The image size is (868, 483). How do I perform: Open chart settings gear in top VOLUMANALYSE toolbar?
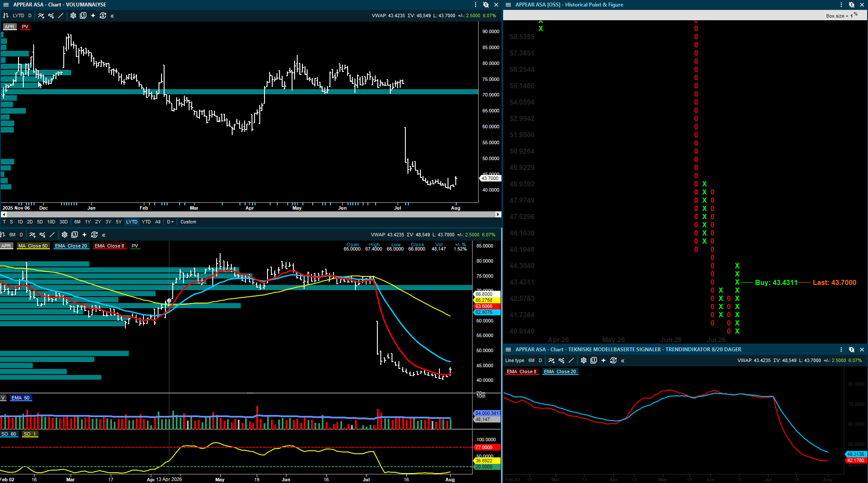(73, 15)
